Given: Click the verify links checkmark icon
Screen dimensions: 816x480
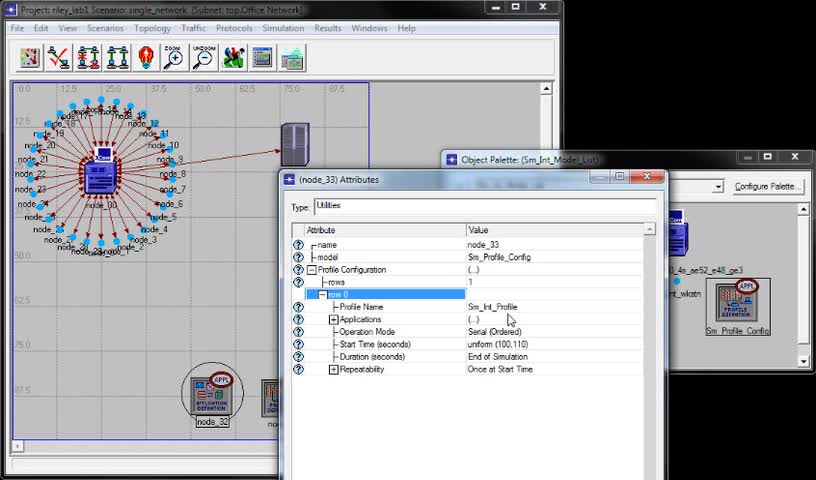Looking at the screenshot, I should 59,58.
